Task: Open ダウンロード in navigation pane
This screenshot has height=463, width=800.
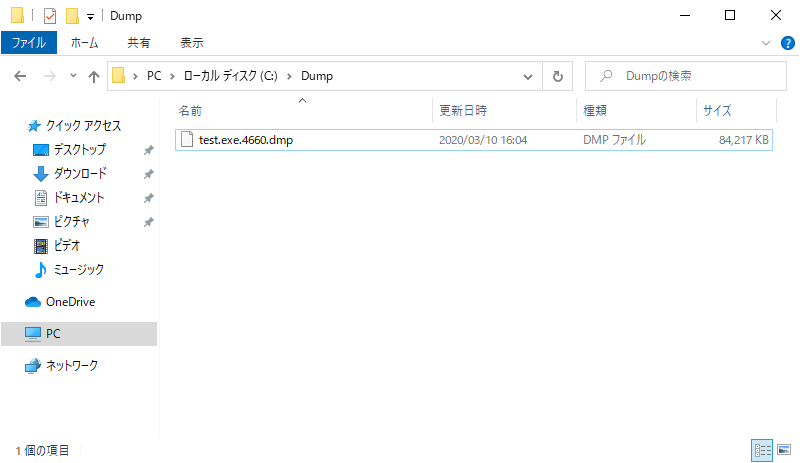Action: pyautogui.click(x=80, y=174)
